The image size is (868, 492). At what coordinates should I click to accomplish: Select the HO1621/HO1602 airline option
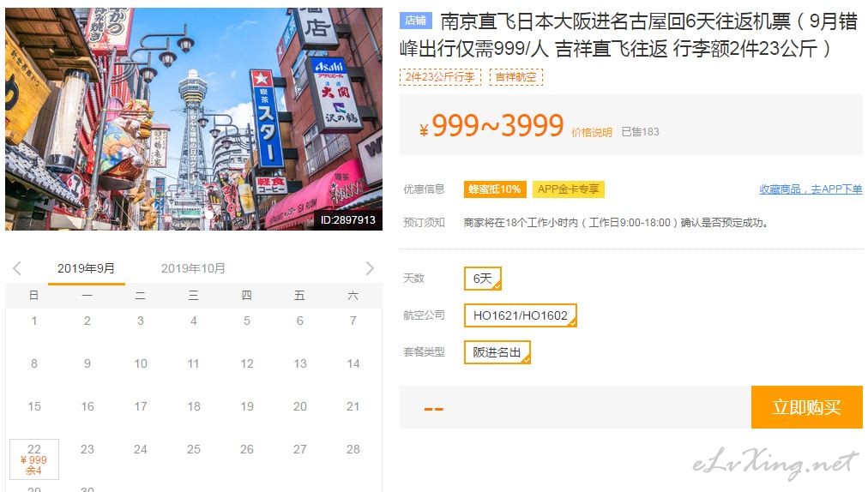pos(521,315)
